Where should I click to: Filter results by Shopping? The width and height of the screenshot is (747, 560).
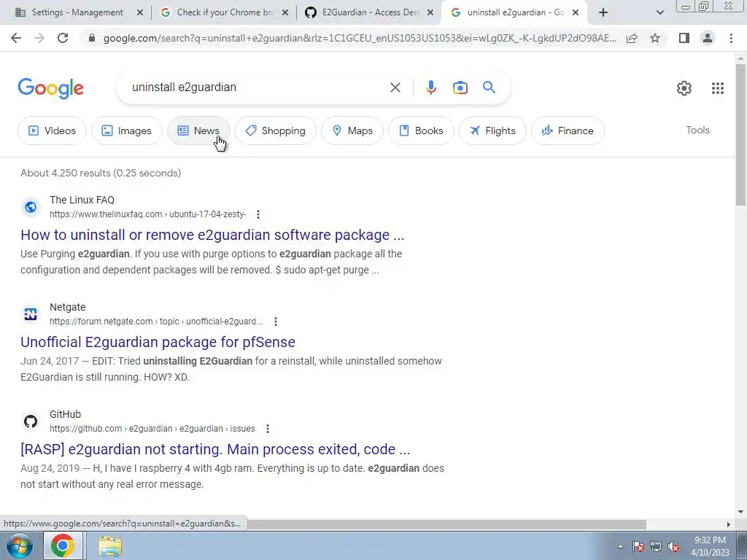coord(275,131)
